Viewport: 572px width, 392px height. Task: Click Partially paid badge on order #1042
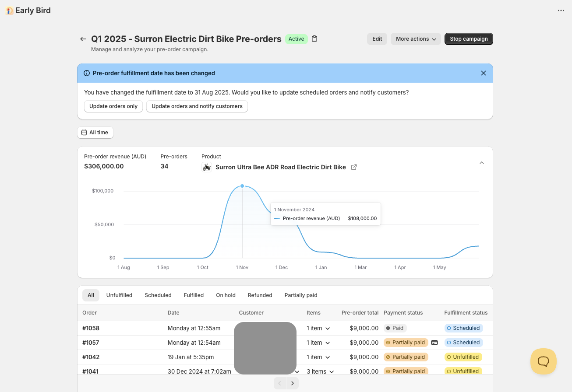coord(406,357)
